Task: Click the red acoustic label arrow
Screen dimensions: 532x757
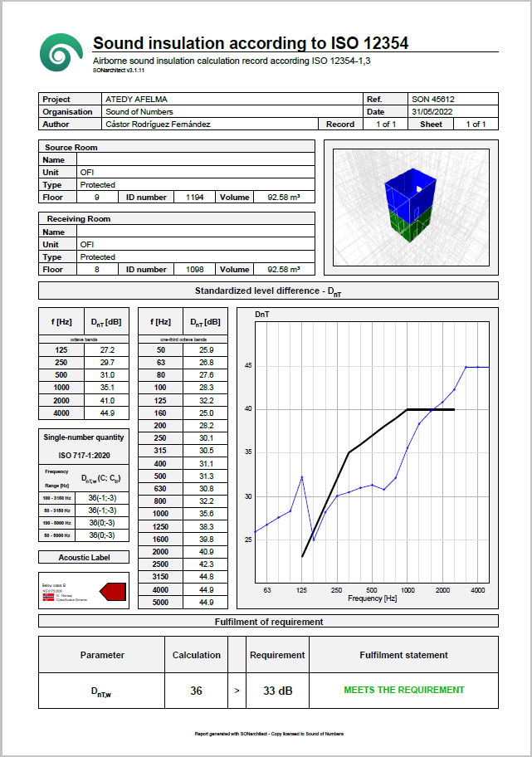Action: (113, 591)
